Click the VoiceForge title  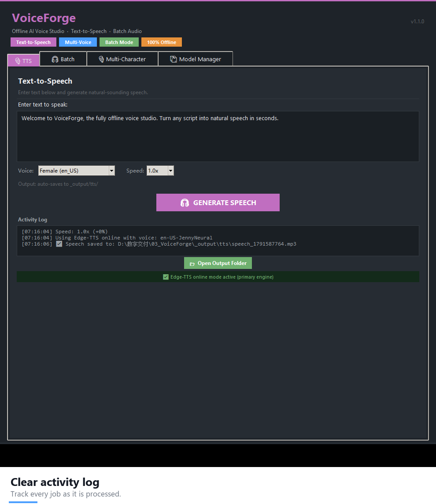(44, 18)
